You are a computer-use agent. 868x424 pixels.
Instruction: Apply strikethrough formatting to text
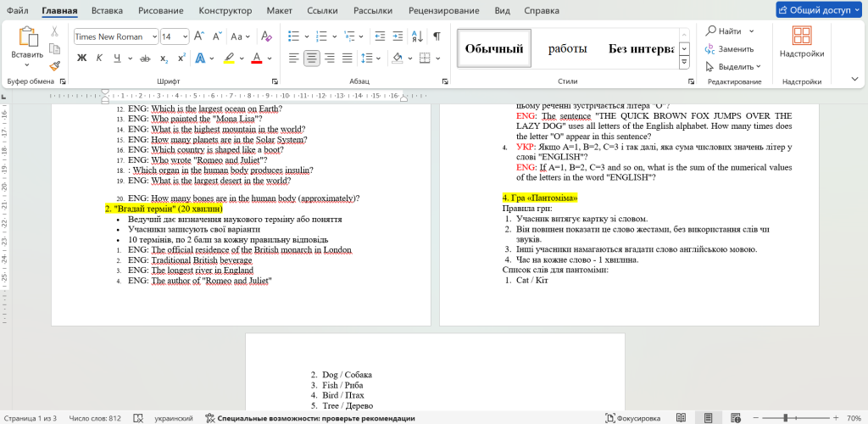(145, 59)
